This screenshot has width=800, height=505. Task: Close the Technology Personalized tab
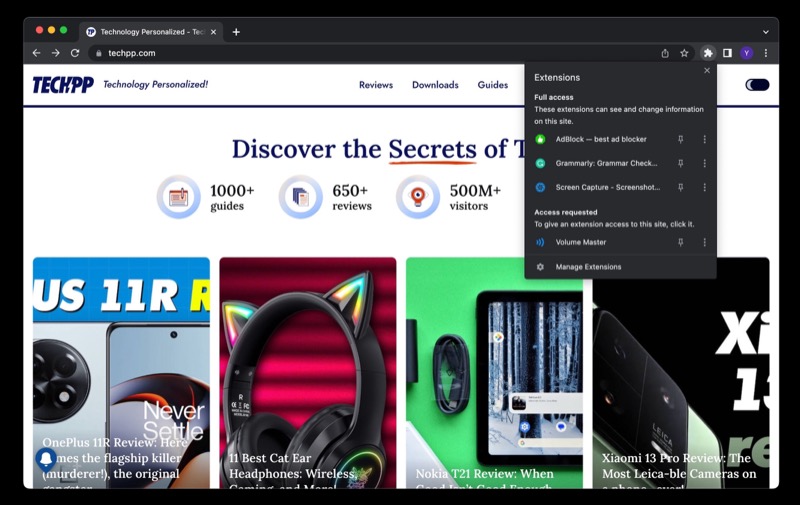(x=213, y=32)
